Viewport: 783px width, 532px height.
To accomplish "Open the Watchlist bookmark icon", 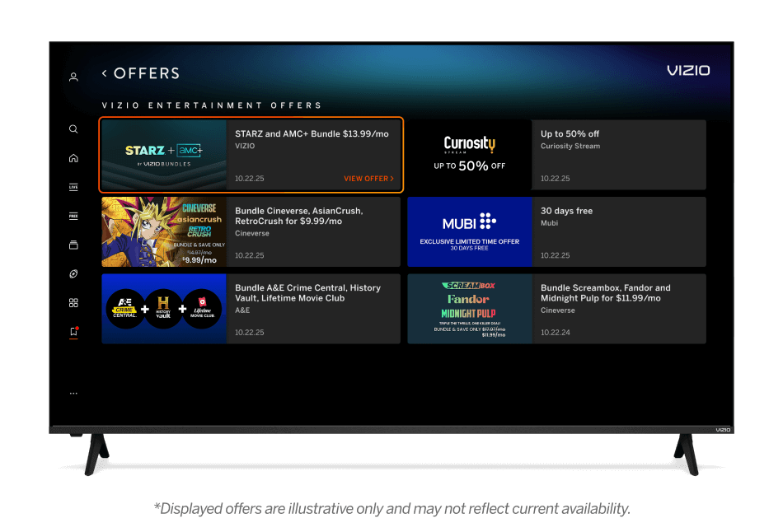I will click(x=73, y=329).
